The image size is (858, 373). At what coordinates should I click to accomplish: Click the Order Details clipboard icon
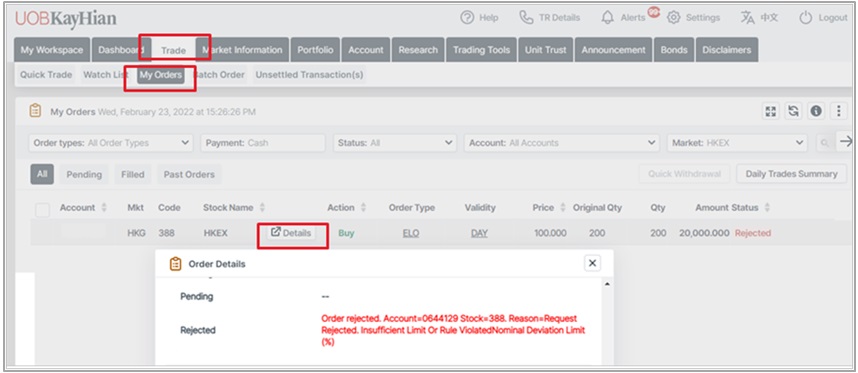[x=175, y=264]
